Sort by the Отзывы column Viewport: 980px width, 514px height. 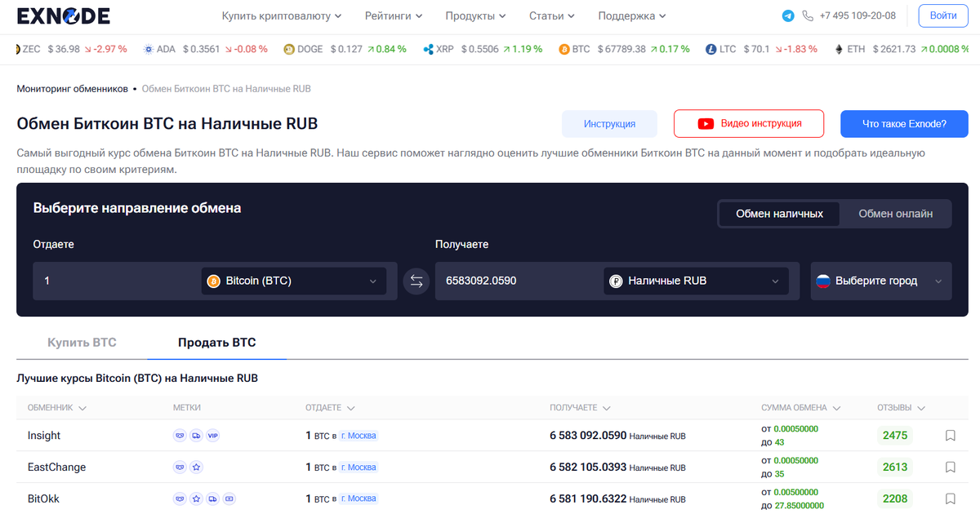(x=902, y=408)
